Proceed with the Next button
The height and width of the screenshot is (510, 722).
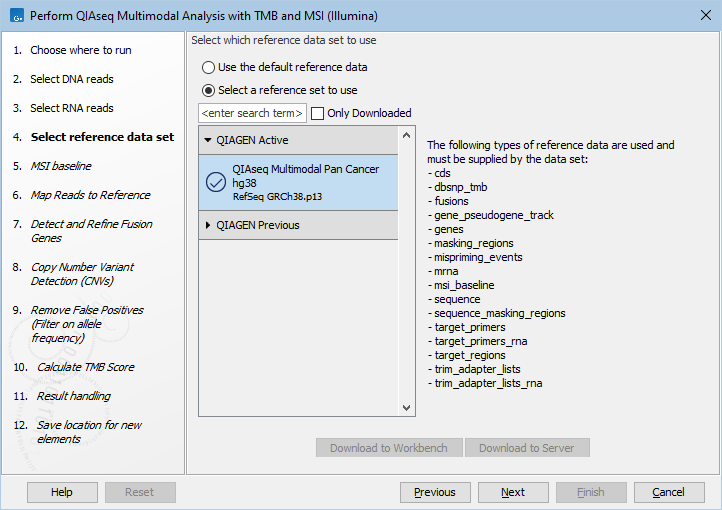[513, 492]
